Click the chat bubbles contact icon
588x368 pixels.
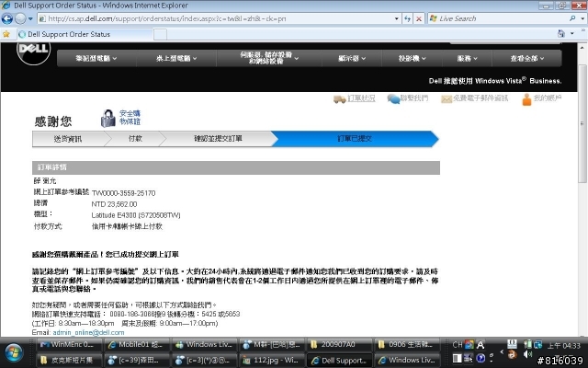393,98
